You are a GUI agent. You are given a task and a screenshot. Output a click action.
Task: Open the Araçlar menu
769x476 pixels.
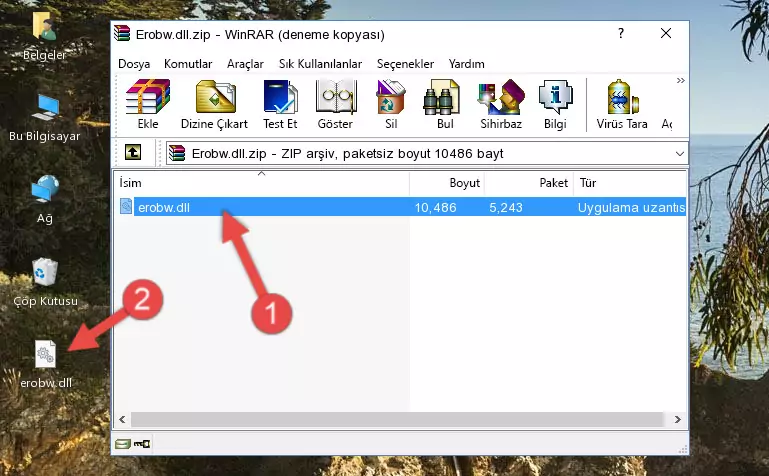[245, 64]
